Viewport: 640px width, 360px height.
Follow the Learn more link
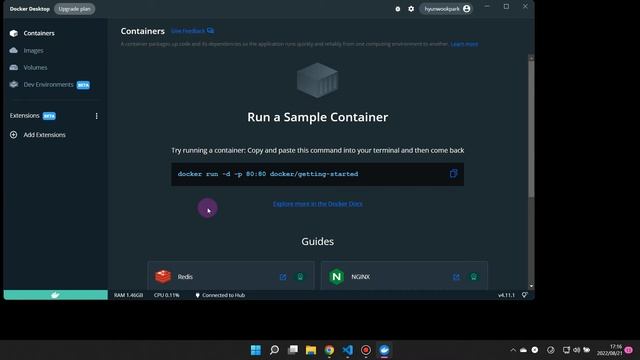pyautogui.click(x=464, y=44)
